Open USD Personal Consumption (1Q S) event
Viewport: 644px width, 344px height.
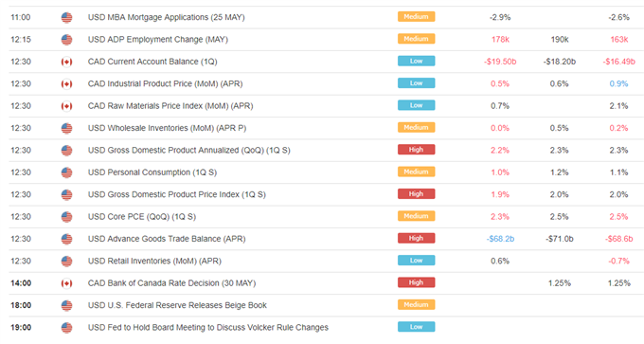click(x=152, y=172)
